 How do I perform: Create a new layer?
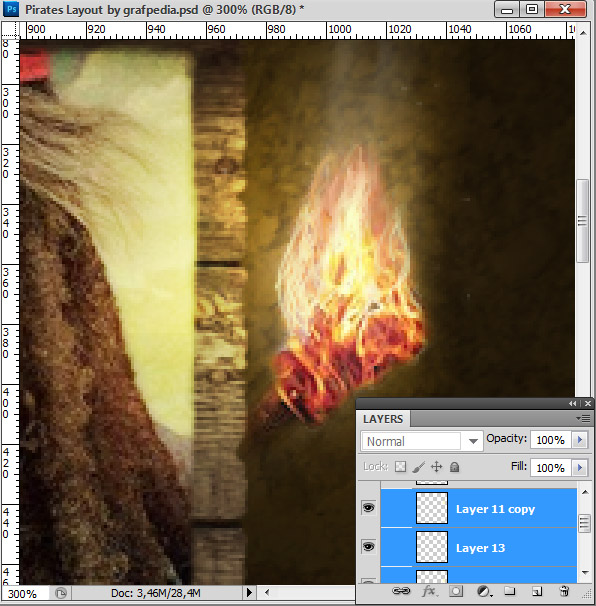[537, 591]
